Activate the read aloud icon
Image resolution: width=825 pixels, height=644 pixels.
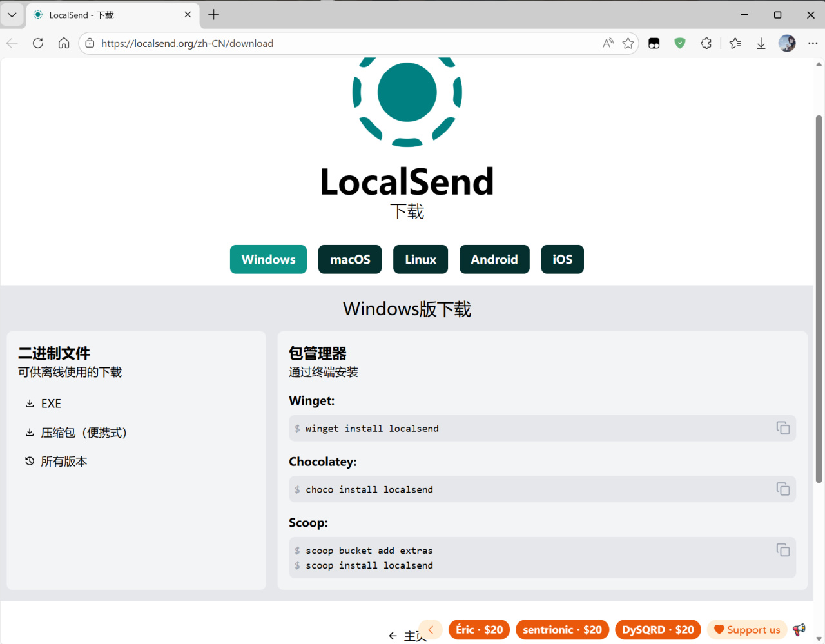coord(608,43)
